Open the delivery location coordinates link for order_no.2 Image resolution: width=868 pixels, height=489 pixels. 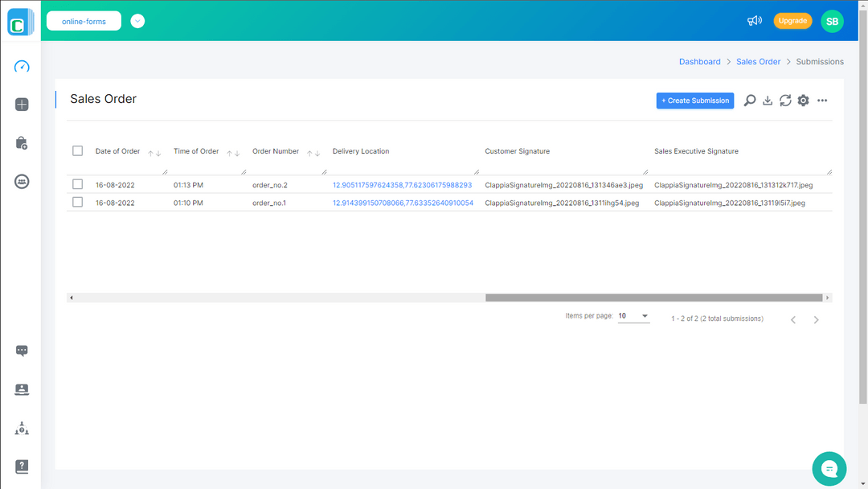(402, 184)
